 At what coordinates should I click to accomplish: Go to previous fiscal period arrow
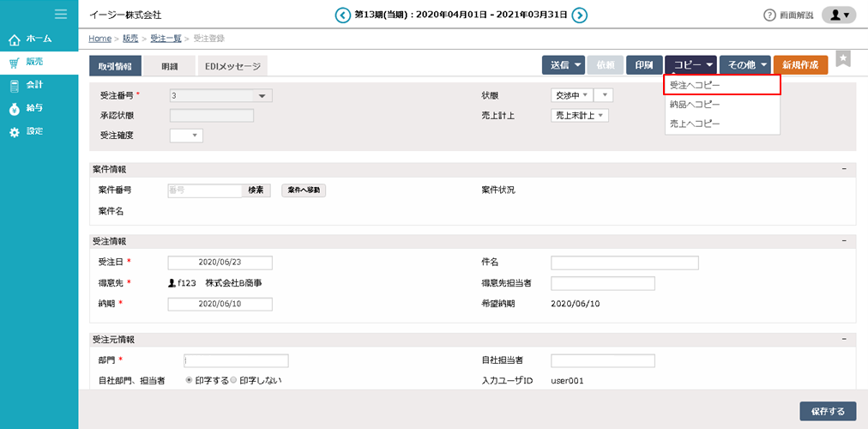tap(343, 15)
